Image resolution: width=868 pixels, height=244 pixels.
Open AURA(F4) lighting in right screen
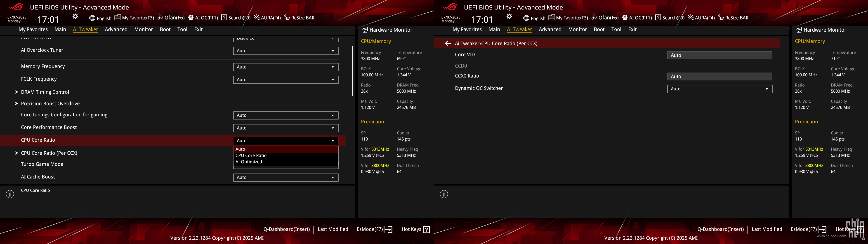(x=701, y=18)
